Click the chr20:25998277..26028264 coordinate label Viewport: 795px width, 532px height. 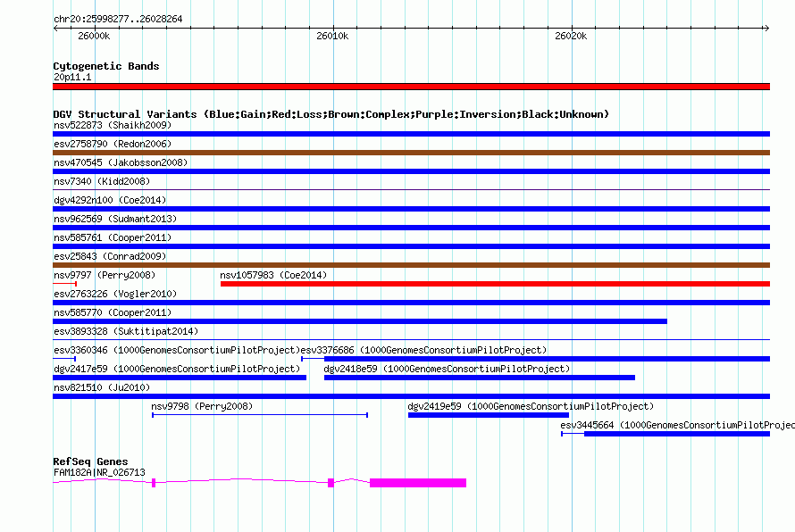[x=118, y=19]
